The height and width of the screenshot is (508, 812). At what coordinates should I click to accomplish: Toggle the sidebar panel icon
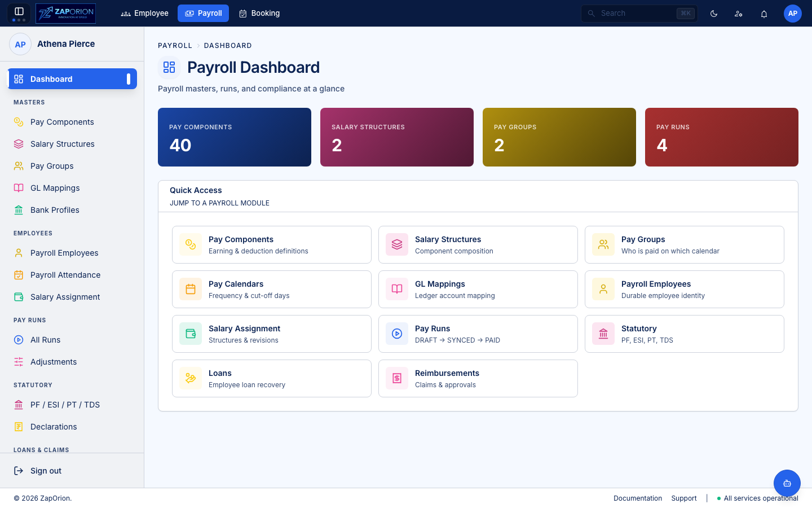[19, 12]
